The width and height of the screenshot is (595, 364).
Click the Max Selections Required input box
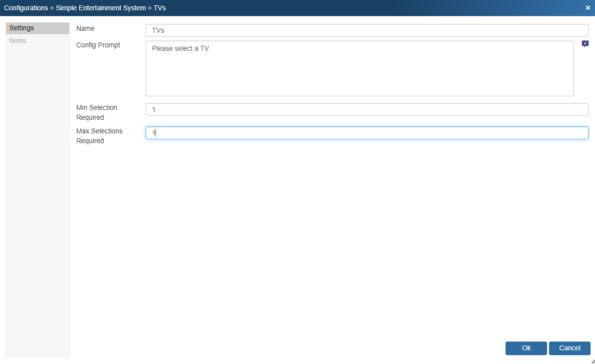tap(367, 133)
